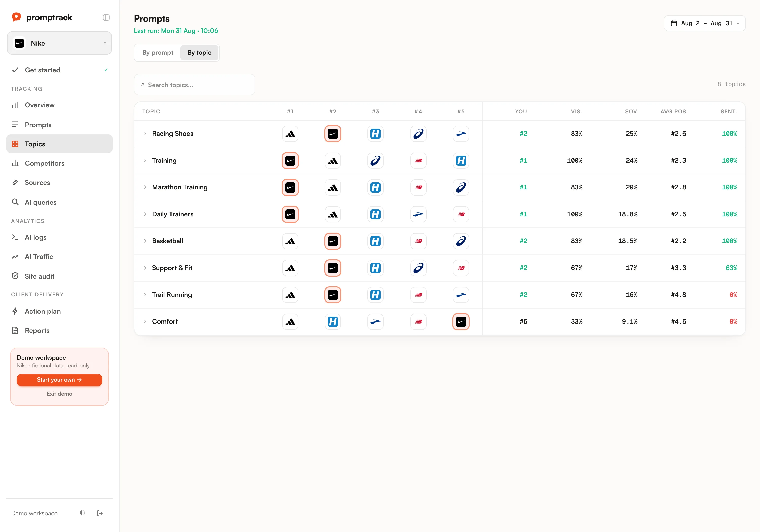Click Nike logo in Basketball row
This screenshot has height=532, width=760.
click(x=333, y=241)
